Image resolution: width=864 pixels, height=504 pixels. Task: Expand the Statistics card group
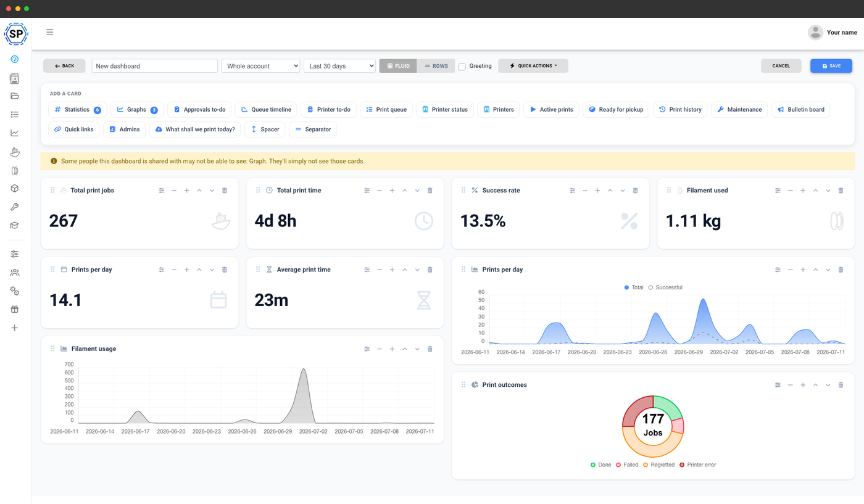[78, 110]
